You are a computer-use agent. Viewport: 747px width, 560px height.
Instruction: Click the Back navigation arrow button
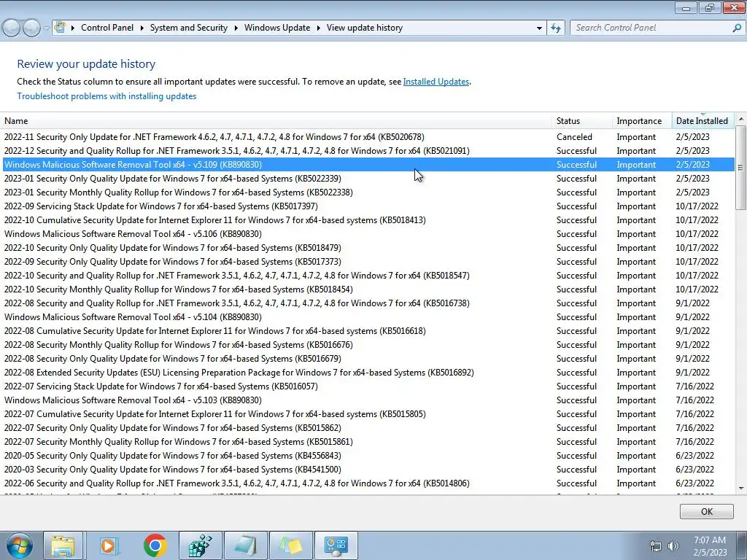pos(12,28)
